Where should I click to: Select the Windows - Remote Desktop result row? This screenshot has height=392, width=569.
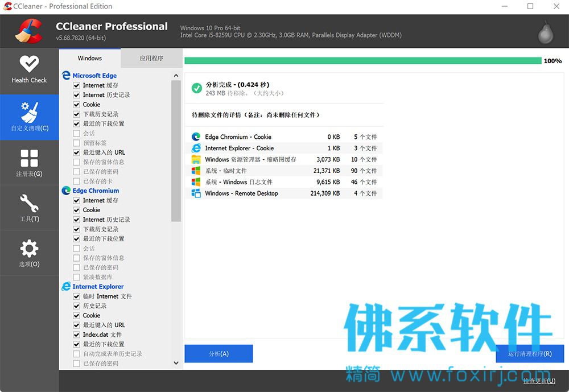point(284,193)
